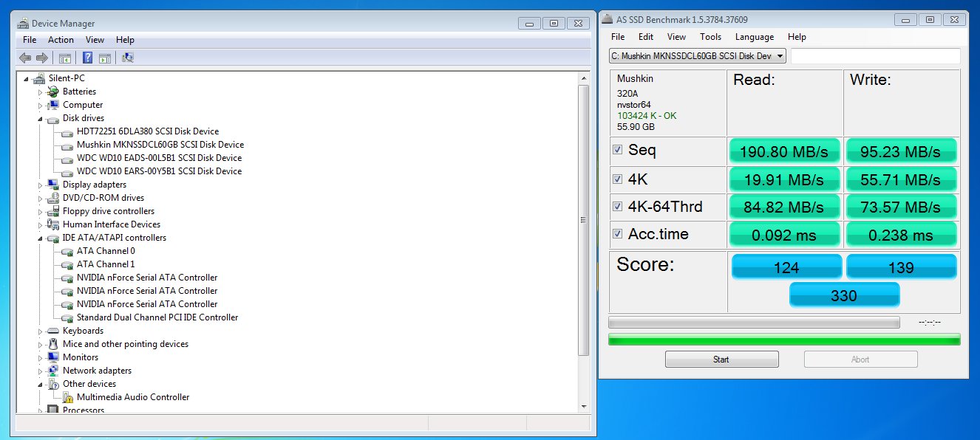Open Help via the blue question-mark icon

(x=88, y=58)
